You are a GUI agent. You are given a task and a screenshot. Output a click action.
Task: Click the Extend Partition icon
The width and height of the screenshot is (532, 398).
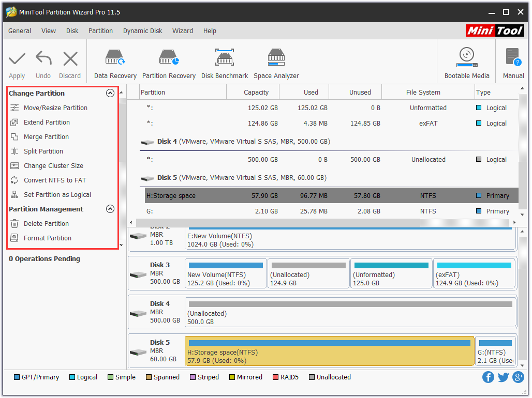click(x=14, y=123)
